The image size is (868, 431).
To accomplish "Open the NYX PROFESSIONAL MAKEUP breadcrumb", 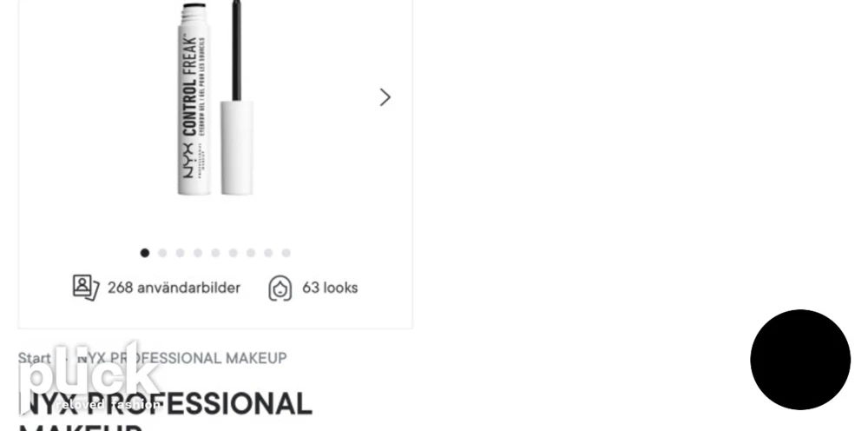I will pyautogui.click(x=182, y=358).
